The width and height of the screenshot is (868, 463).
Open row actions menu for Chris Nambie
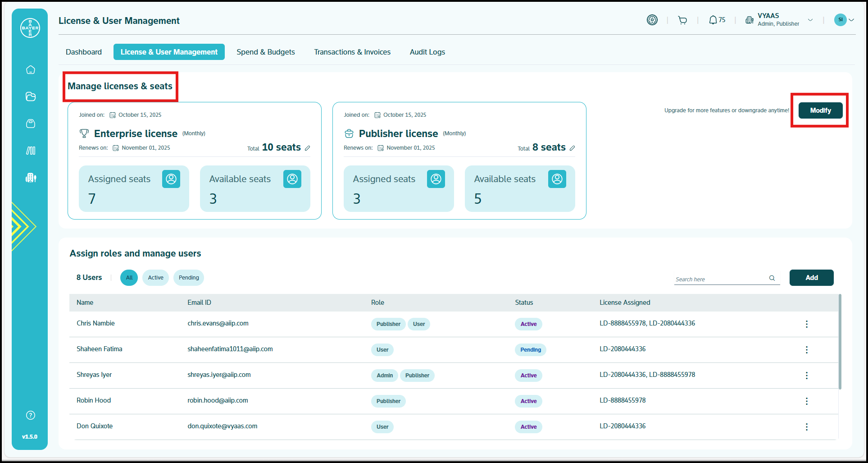click(x=806, y=324)
